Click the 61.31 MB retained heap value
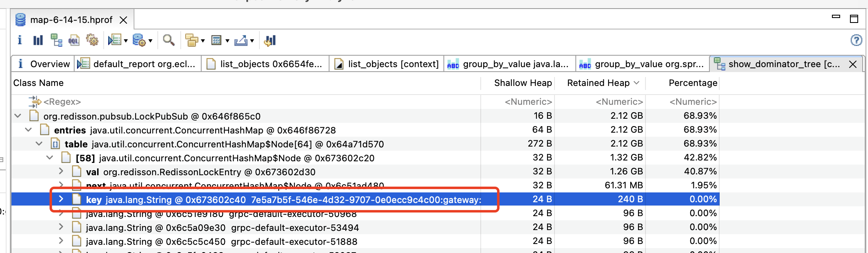Screen dimensions: 868x253 624,185
